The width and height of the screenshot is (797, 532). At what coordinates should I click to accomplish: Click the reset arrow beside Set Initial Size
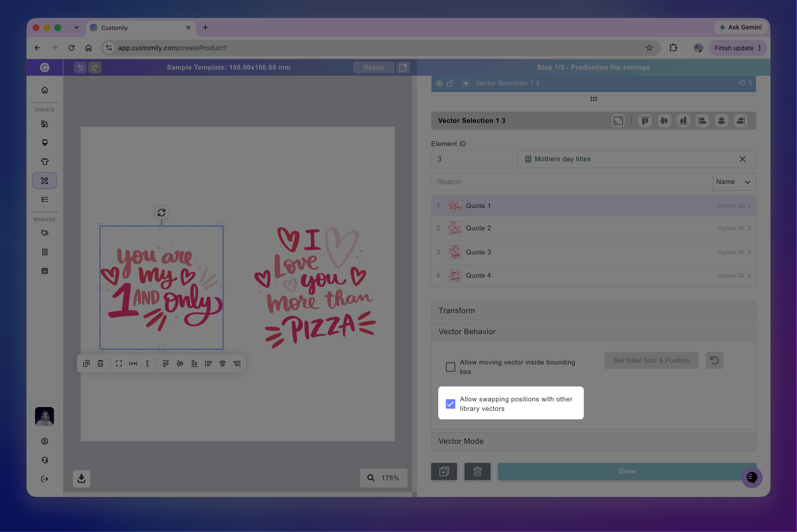715,360
